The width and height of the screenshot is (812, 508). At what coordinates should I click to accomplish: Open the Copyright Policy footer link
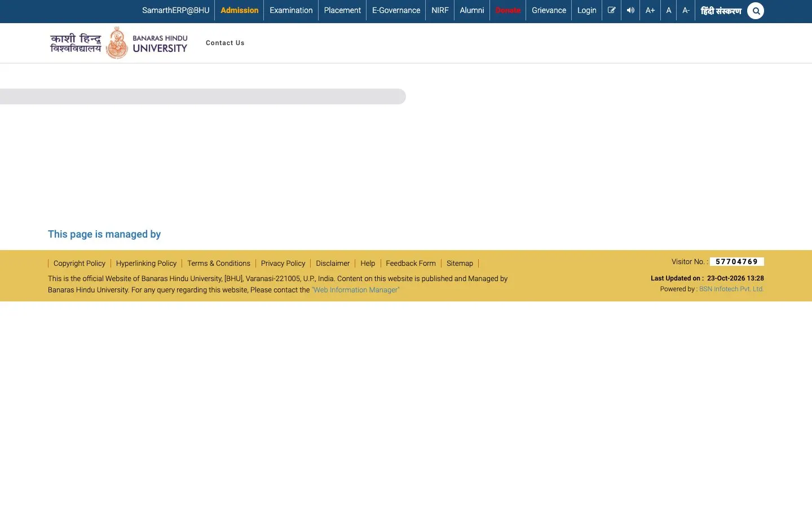point(80,264)
